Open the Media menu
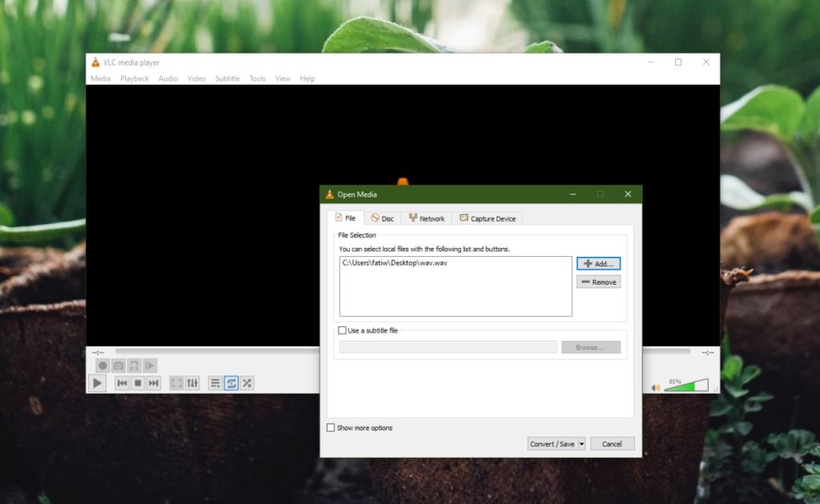The width and height of the screenshot is (820, 504). [100, 78]
